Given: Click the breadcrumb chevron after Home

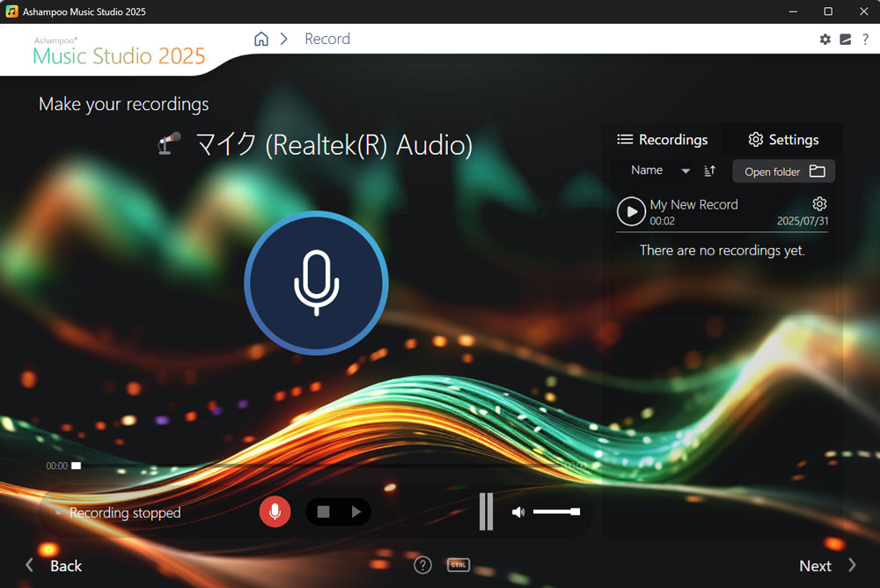Looking at the screenshot, I should click(284, 39).
